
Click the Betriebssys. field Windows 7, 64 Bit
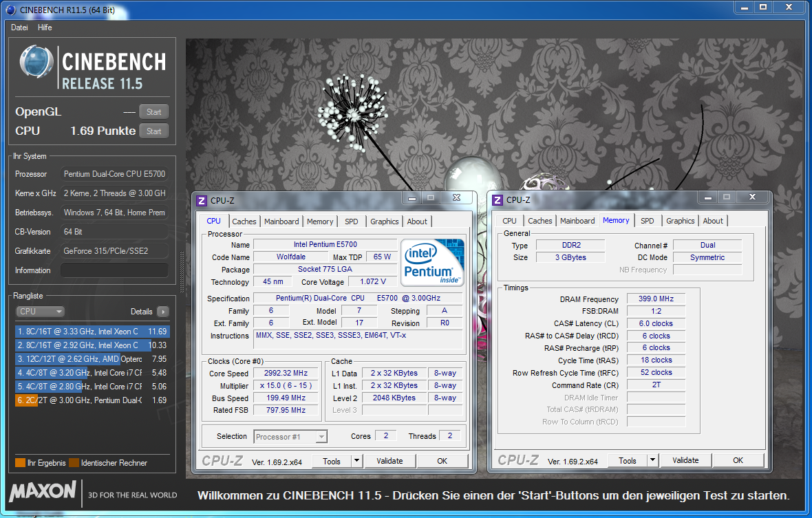(114, 212)
